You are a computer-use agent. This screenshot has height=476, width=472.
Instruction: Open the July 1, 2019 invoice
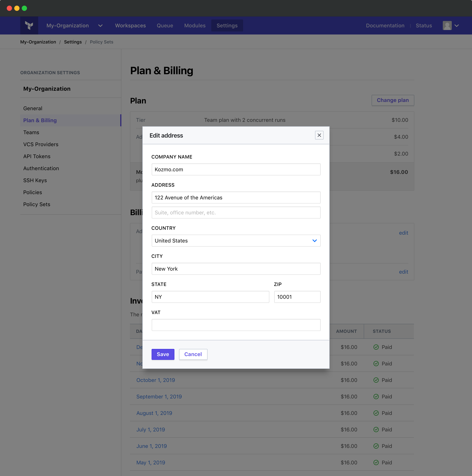pyautogui.click(x=151, y=430)
